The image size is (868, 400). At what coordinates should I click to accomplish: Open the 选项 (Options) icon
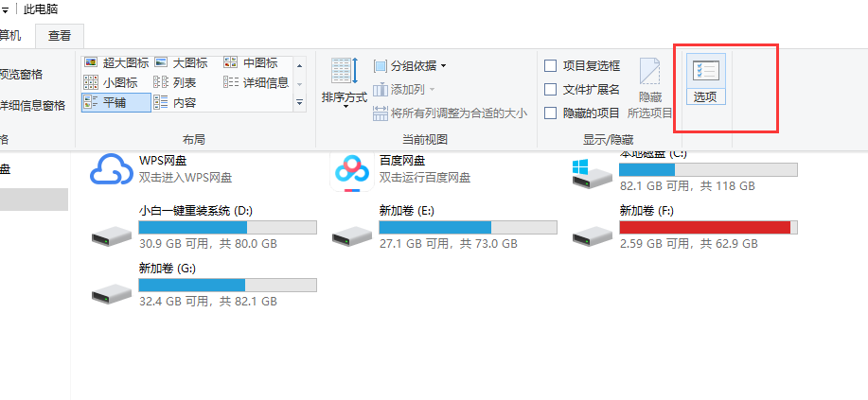tap(705, 79)
